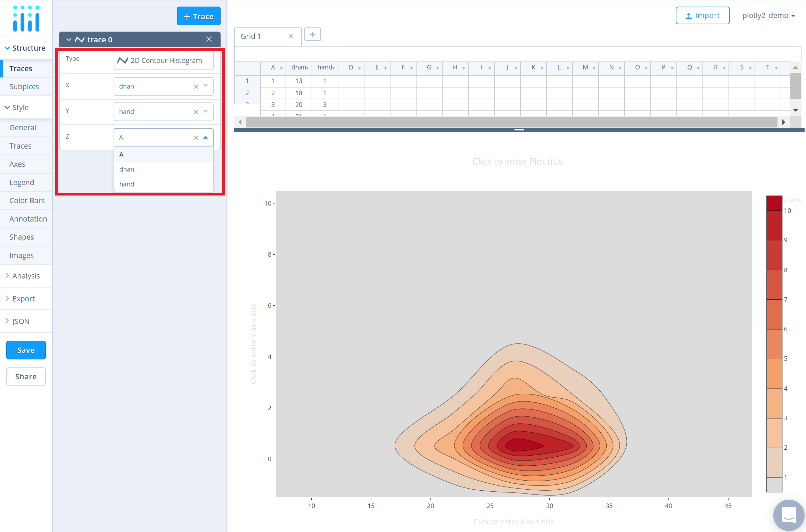This screenshot has width=806, height=532.
Task: Switch to Grid 1 tab
Action: point(251,36)
